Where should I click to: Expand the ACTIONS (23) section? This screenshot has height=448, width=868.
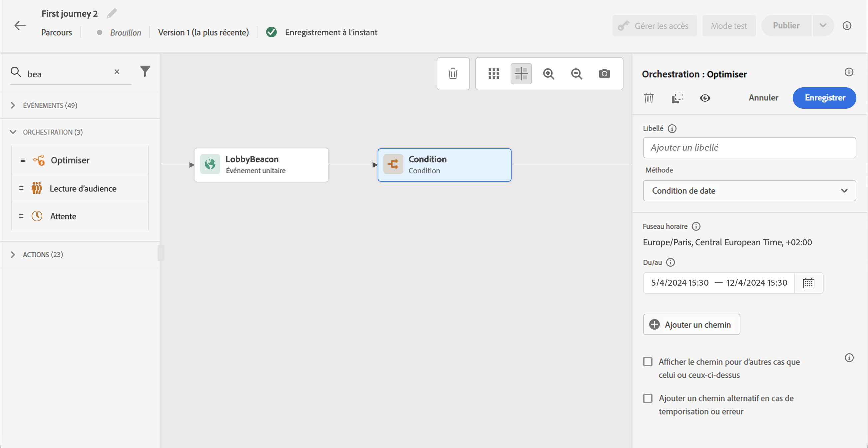pyautogui.click(x=42, y=255)
